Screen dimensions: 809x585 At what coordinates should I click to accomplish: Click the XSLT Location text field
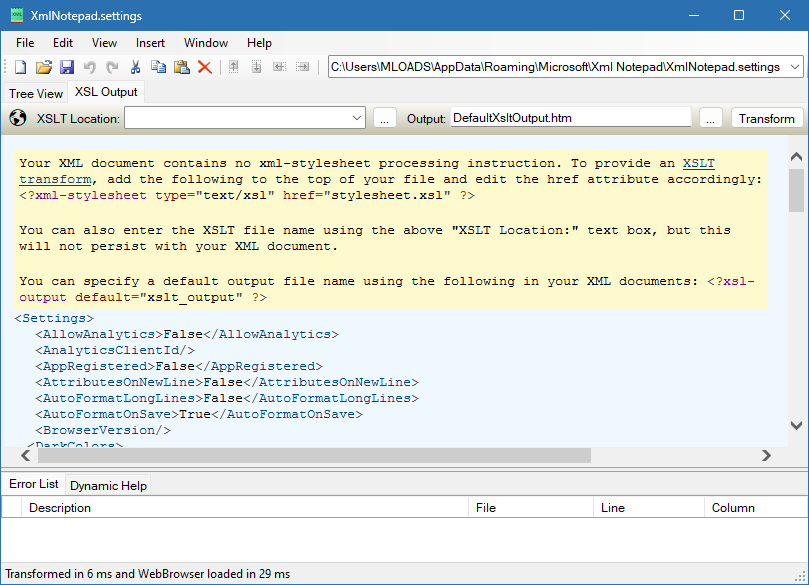pyautogui.click(x=237, y=118)
